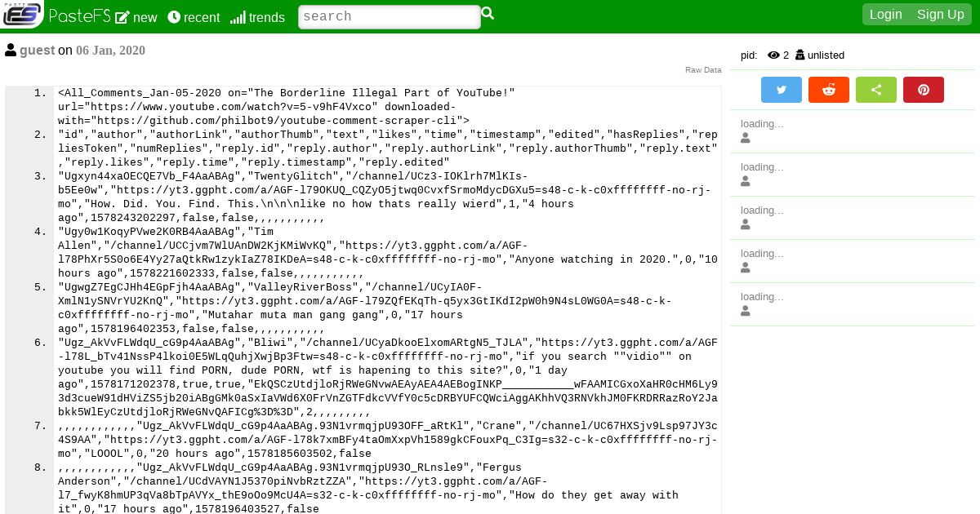Open the Raw Data link
The width and height of the screenshot is (980, 514).
tap(703, 70)
